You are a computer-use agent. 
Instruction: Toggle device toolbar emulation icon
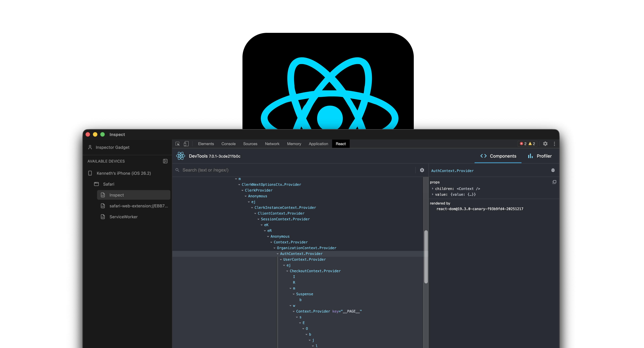coord(186,144)
